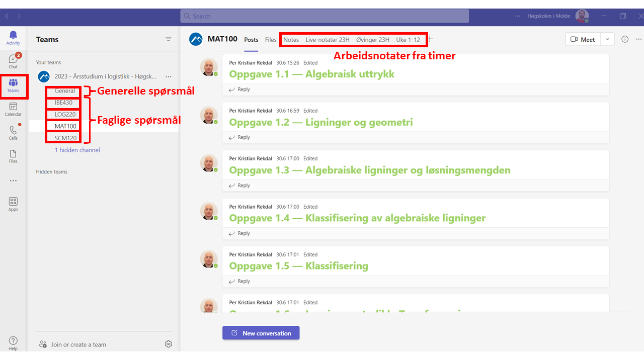Open post Oppgave 1.3 — Algebraiske ligninger og løsningsmengden
The image size is (644, 362).
[370, 170]
